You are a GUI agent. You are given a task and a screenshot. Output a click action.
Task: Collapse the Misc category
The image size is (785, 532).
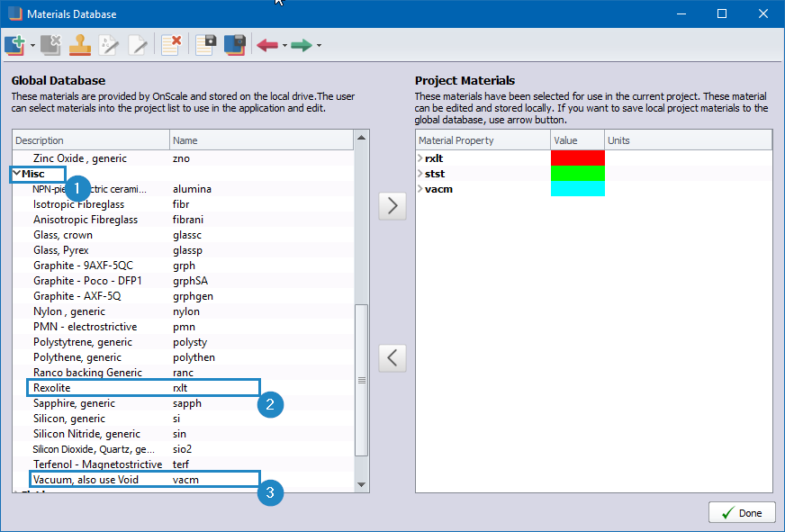pos(16,173)
